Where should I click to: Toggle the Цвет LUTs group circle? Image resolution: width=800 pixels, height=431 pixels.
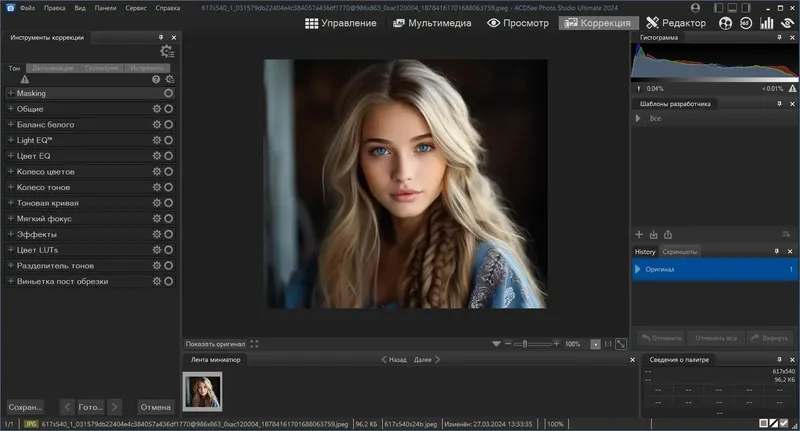(x=168, y=250)
